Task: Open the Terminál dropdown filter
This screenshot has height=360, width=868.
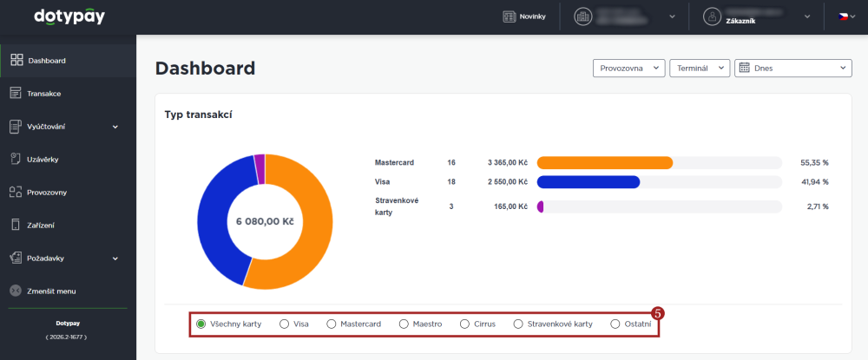Action: pos(700,68)
